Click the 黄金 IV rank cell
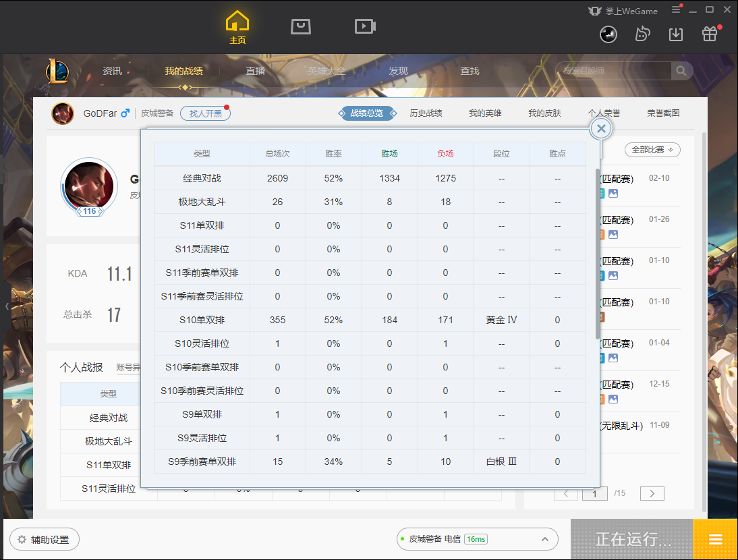Screen dimensions: 738x560 point(501,320)
